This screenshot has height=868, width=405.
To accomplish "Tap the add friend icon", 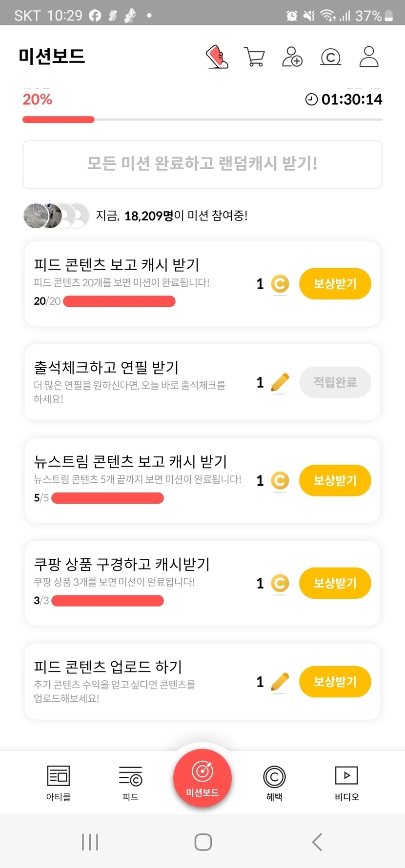I will click(x=292, y=57).
